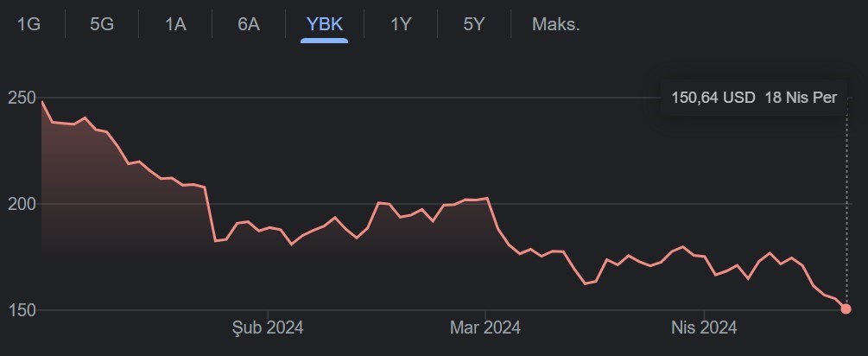Select the 1G time range tab
This screenshot has width=868, height=356.
[x=29, y=24]
